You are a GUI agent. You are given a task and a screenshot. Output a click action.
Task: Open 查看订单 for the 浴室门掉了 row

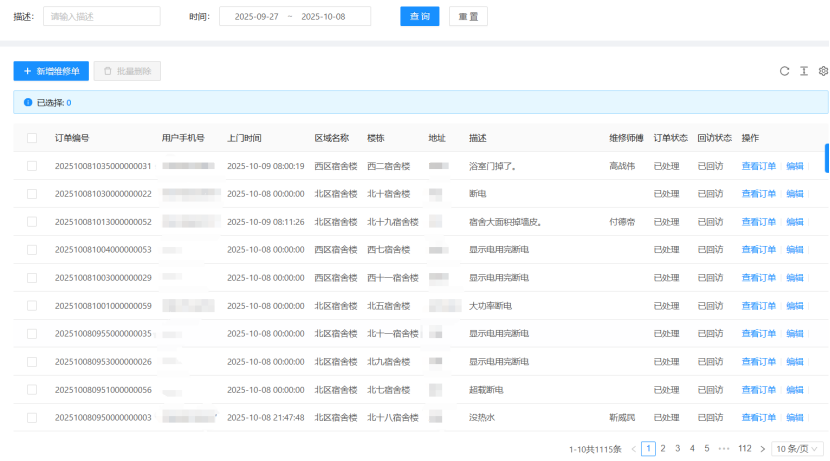click(x=758, y=166)
